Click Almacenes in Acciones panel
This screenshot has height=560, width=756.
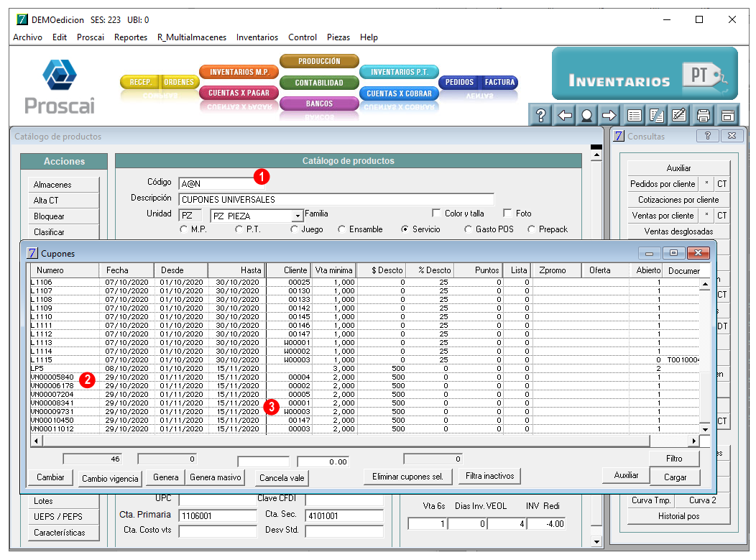(63, 184)
